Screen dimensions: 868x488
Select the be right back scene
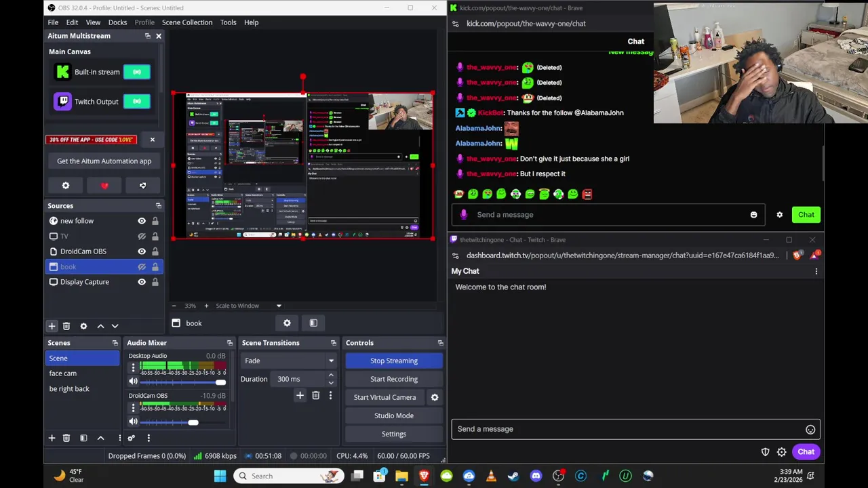pos(69,389)
